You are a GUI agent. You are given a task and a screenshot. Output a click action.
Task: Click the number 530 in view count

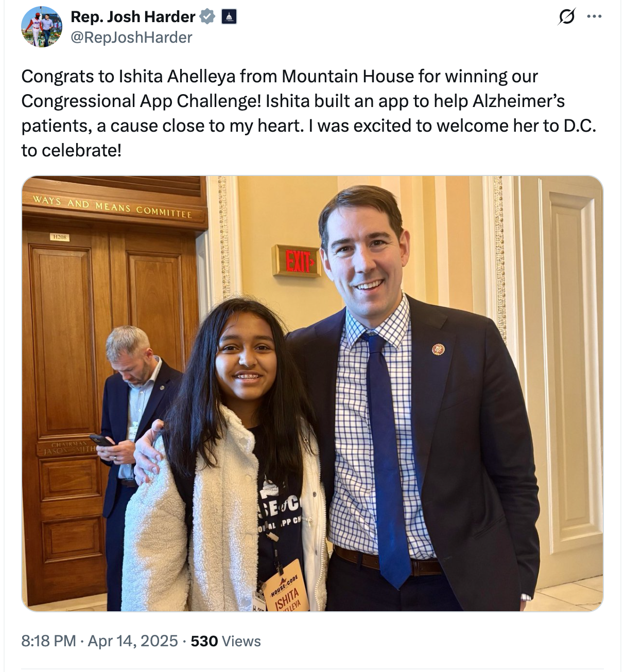click(204, 641)
